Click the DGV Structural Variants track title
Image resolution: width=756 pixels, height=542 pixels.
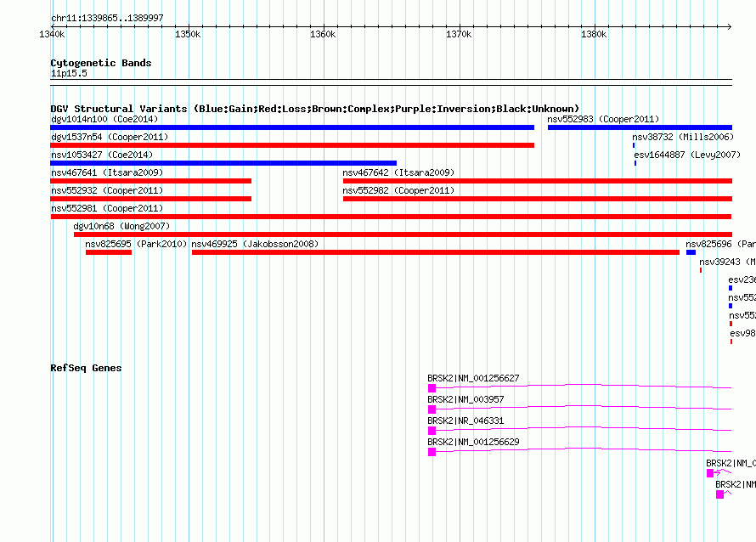point(315,109)
